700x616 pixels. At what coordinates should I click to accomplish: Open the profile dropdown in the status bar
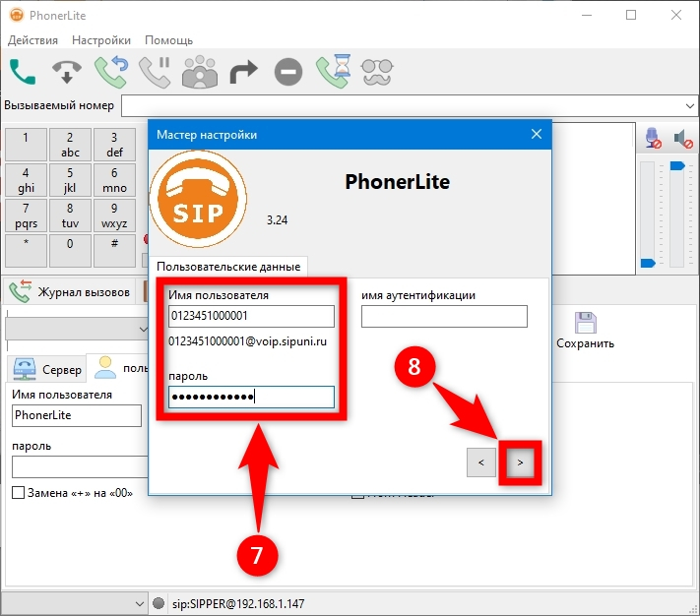click(139, 604)
